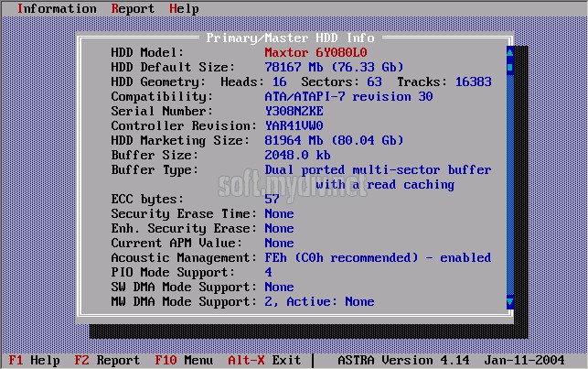
Task: Click the HDD Default Size label
Action: [173, 67]
